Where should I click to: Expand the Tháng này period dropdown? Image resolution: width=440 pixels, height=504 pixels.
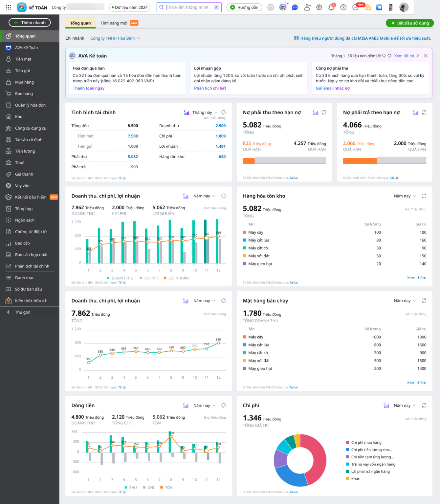pyautogui.click(x=205, y=112)
